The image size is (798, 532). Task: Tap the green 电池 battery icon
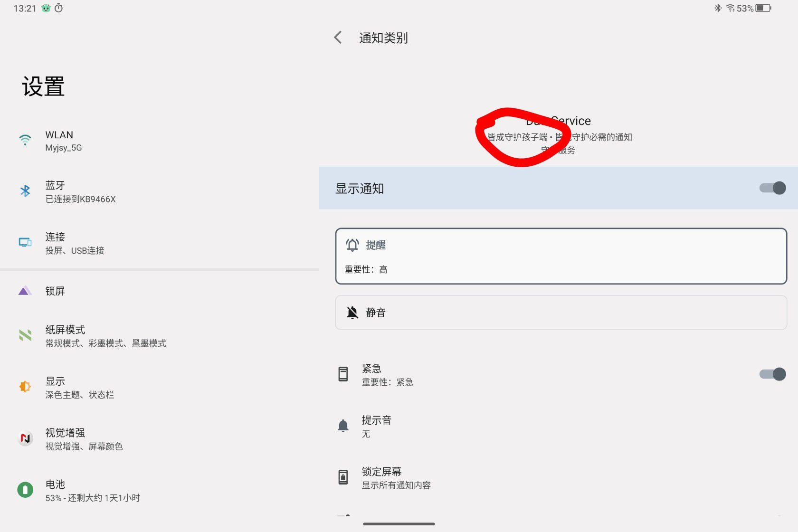25,489
